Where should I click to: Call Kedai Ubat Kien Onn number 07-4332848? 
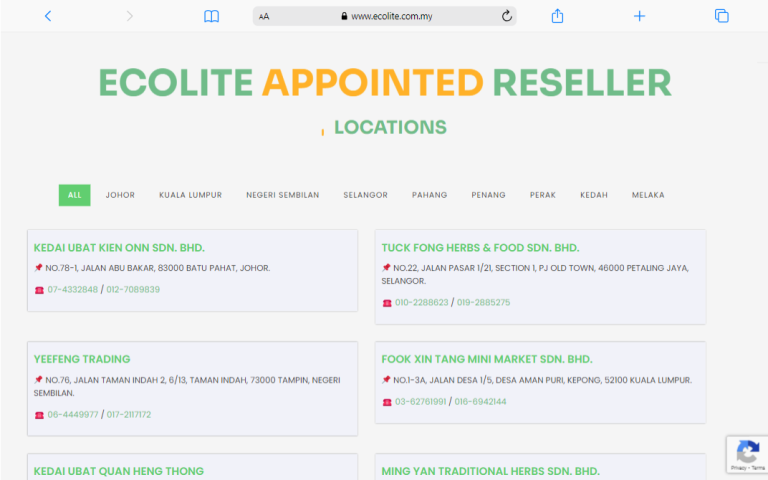72,289
